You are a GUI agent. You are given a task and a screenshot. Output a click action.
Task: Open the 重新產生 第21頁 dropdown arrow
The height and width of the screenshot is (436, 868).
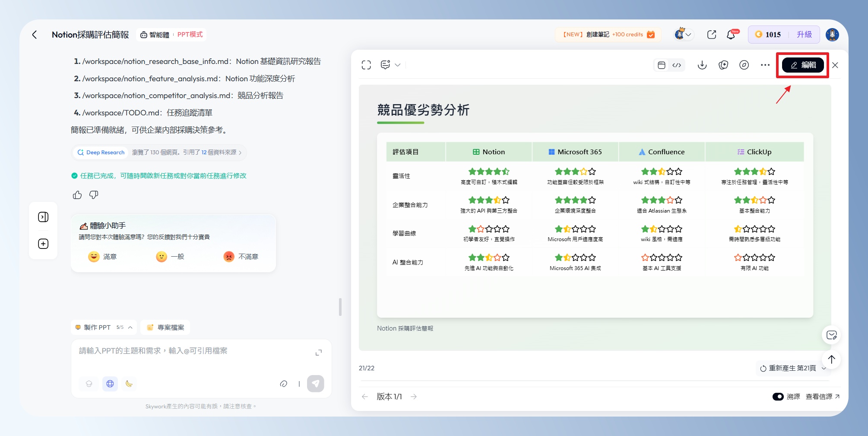(x=824, y=368)
